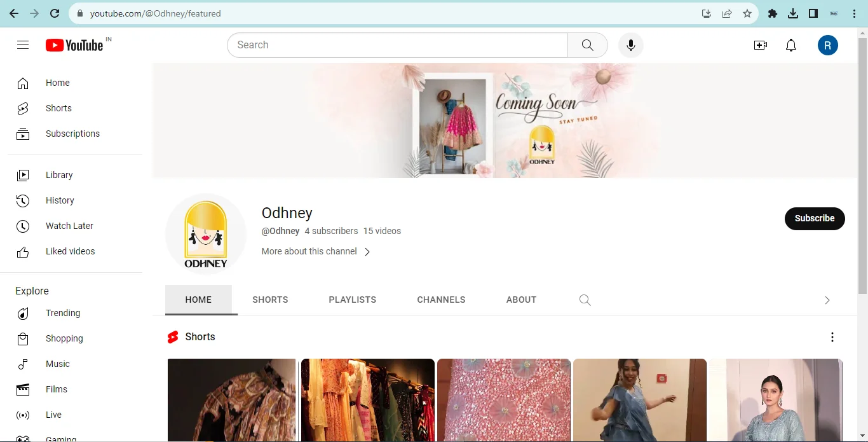Click the browser back arrow
The width and height of the screenshot is (868, 442).
14,13
